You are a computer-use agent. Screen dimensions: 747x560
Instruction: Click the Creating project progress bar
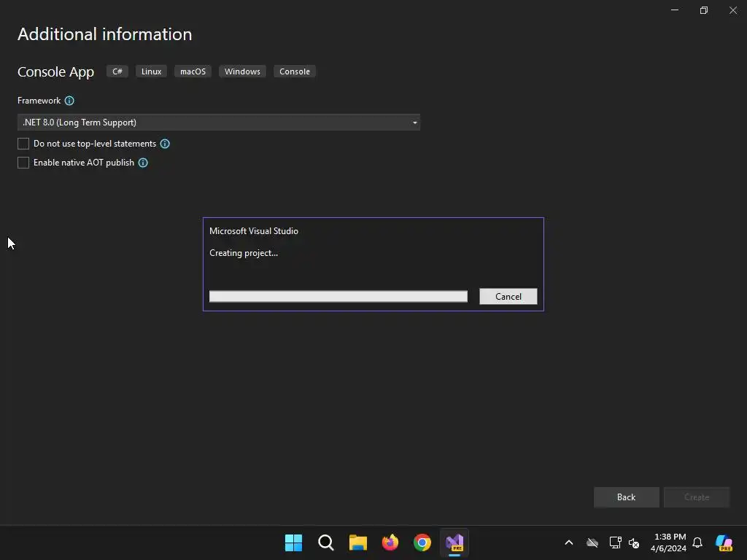tap(338, 297)
